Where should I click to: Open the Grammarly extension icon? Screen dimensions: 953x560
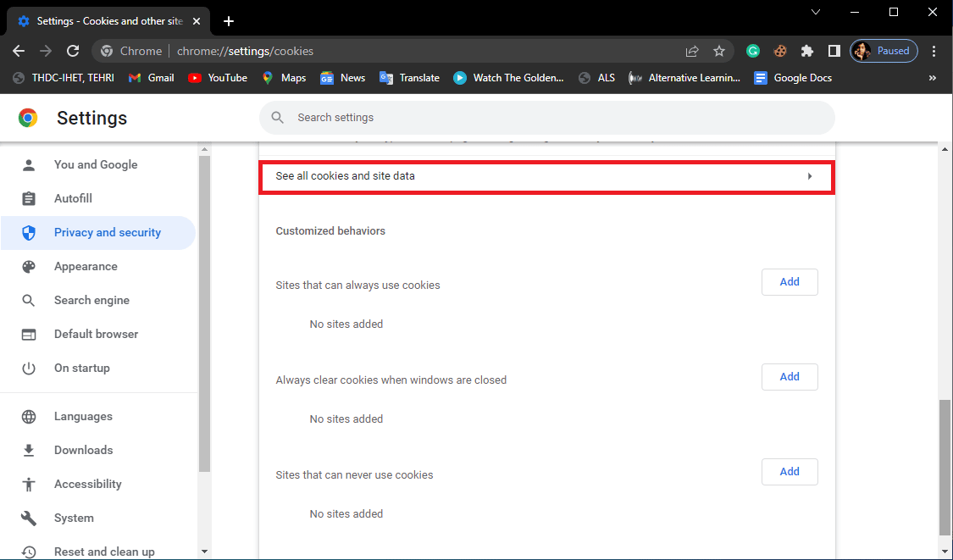753,51
